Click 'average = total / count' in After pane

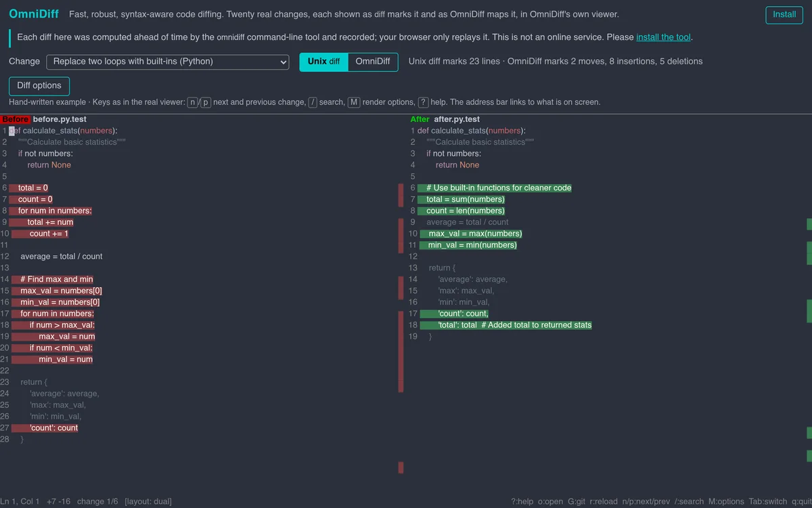(x=468, y=222)
